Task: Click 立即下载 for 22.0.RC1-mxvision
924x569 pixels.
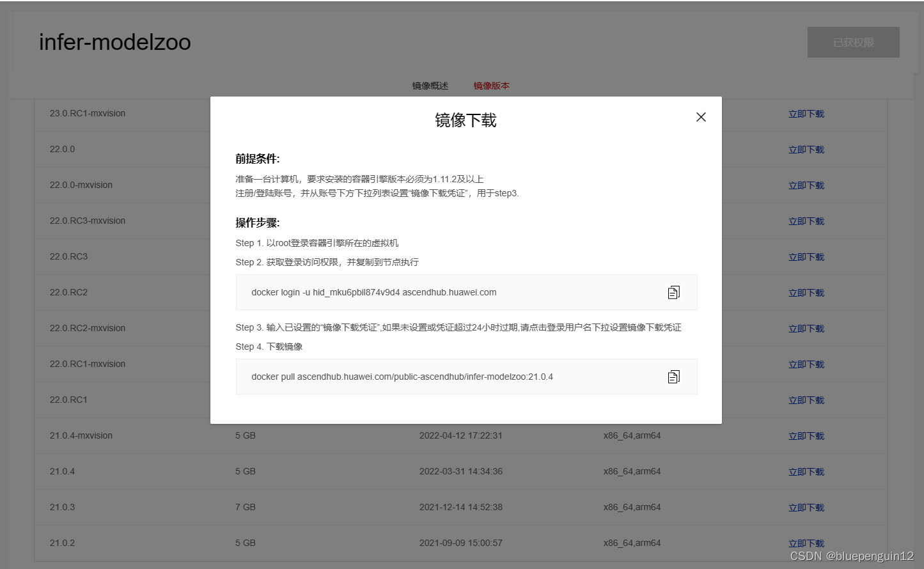Action: [x=806, y=364]
